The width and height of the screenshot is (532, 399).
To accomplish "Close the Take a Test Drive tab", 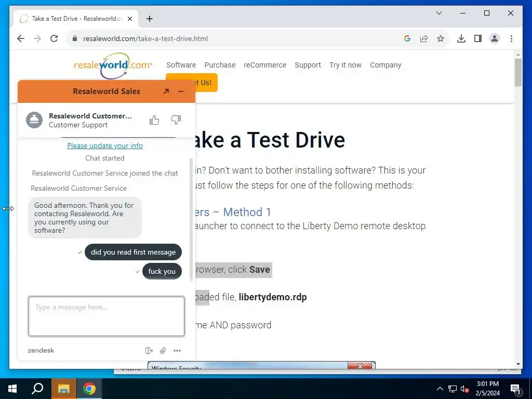I will [129, 19].
